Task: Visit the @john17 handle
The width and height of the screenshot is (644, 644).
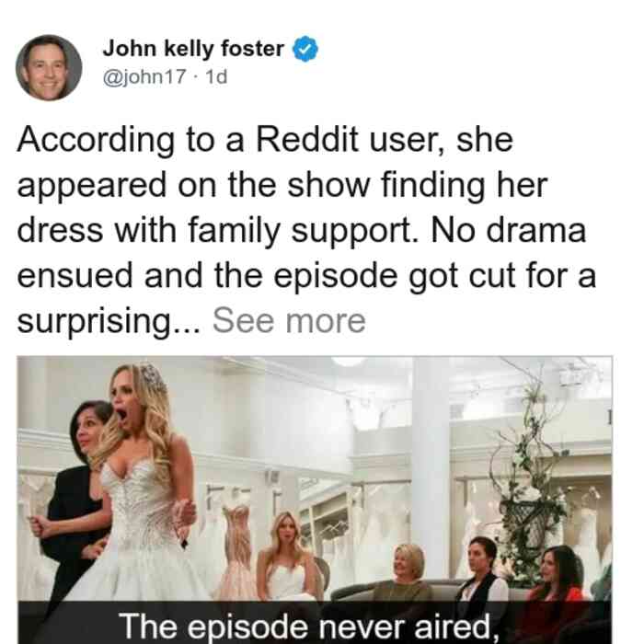Action: point(144,76)
